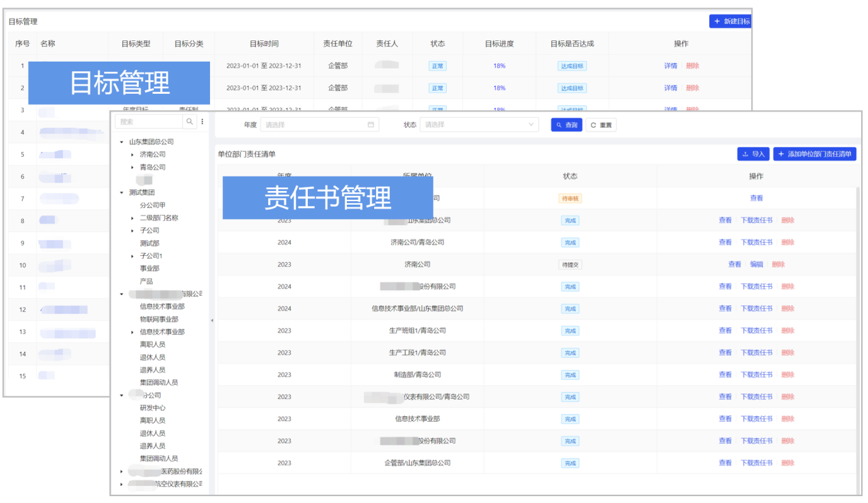Click the calendar icon in the 年度 field
This screenshot has width=868, height=503.
point(371,125)
